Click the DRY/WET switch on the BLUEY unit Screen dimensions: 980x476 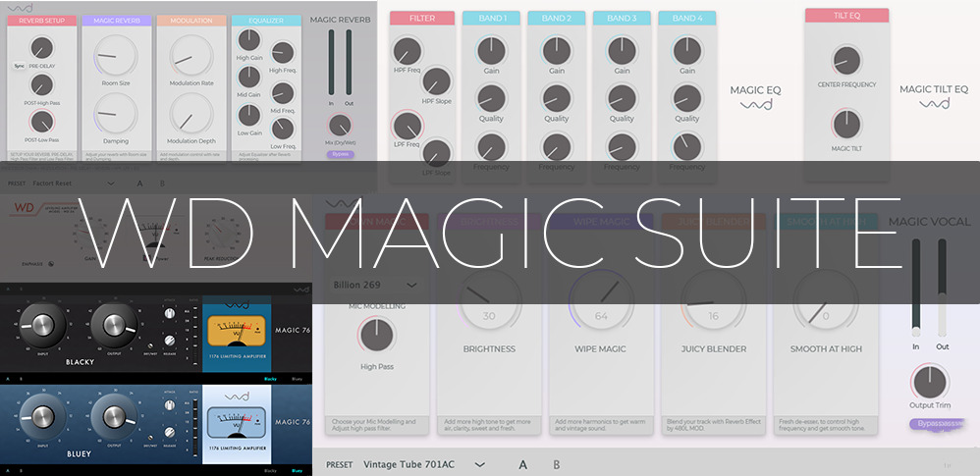150,436
